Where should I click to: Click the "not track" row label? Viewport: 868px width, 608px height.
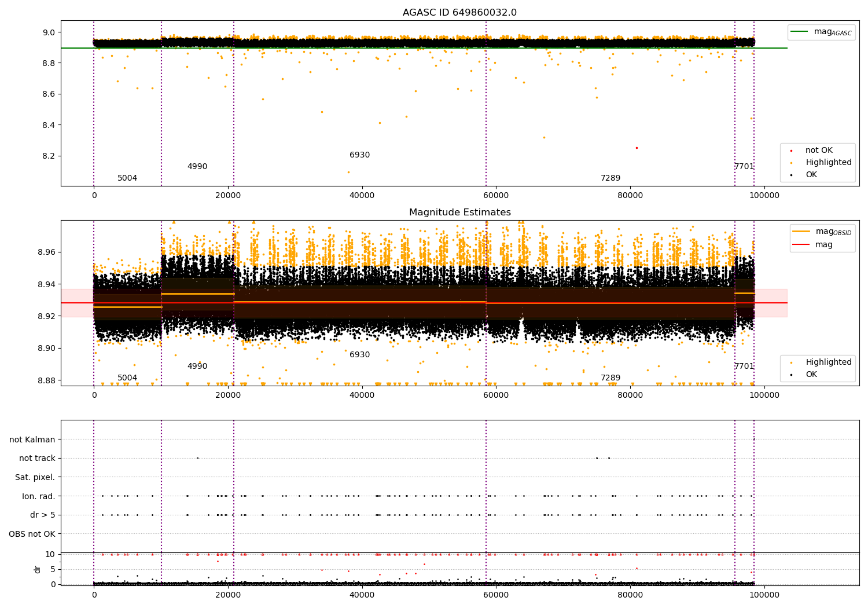tap(37, 459)
